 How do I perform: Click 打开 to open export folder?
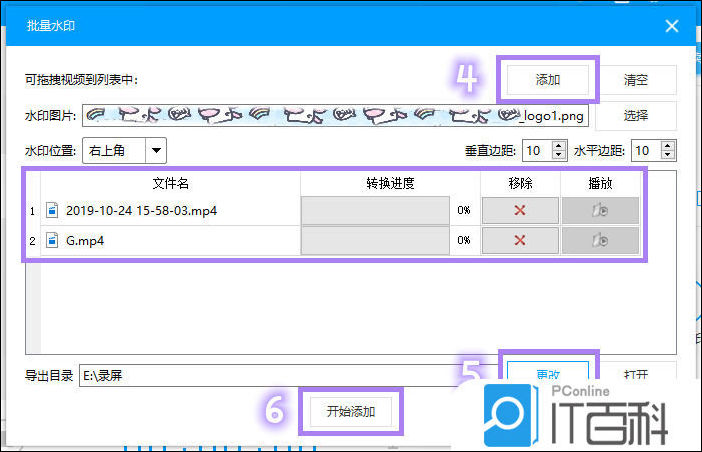click(636, 374)
